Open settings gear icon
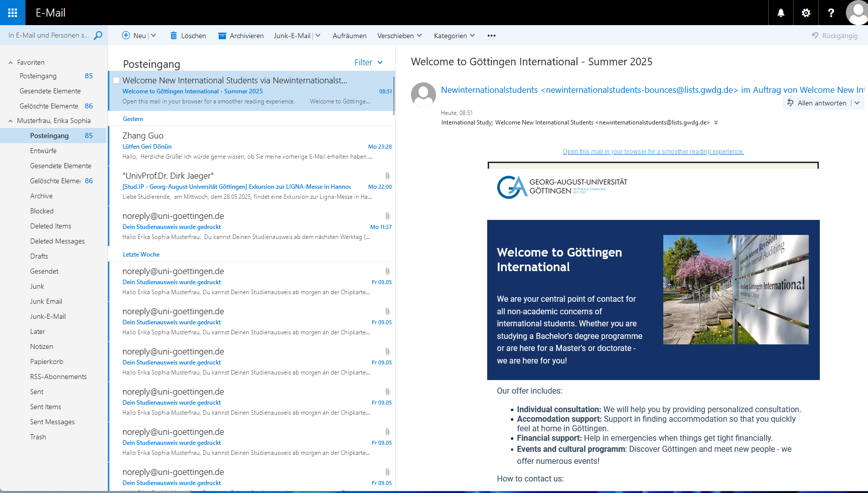 pyautogui.click(x=806, y=13)
